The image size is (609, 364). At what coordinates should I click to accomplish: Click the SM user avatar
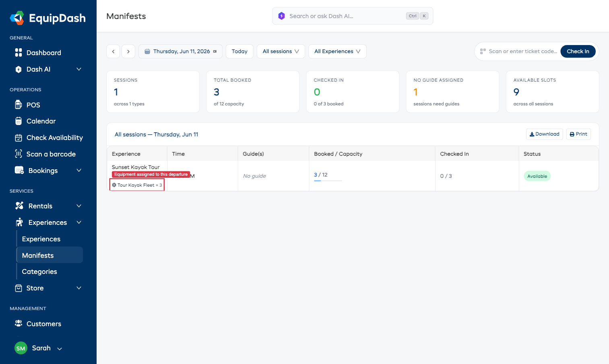tap(21, 348)
